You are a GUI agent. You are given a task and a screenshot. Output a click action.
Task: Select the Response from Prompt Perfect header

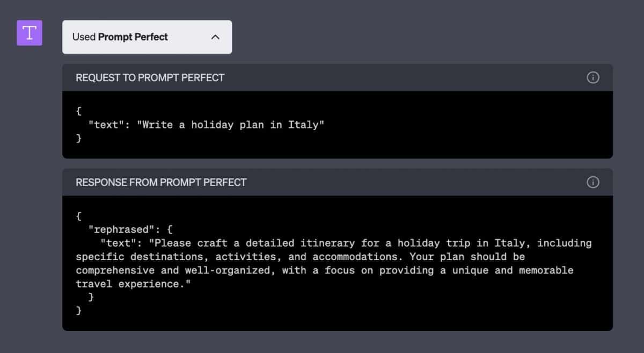click(x=161, y=182)
